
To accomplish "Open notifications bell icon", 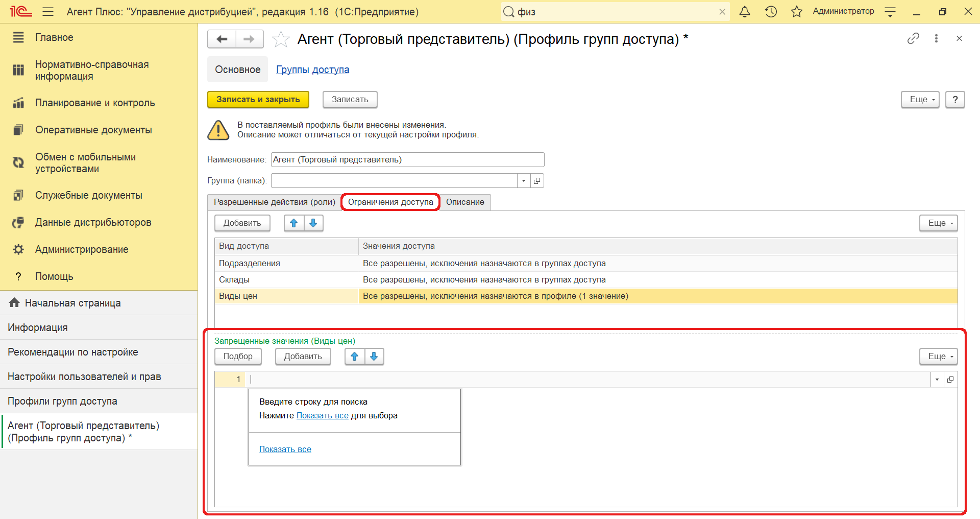I will click(745, 11).
